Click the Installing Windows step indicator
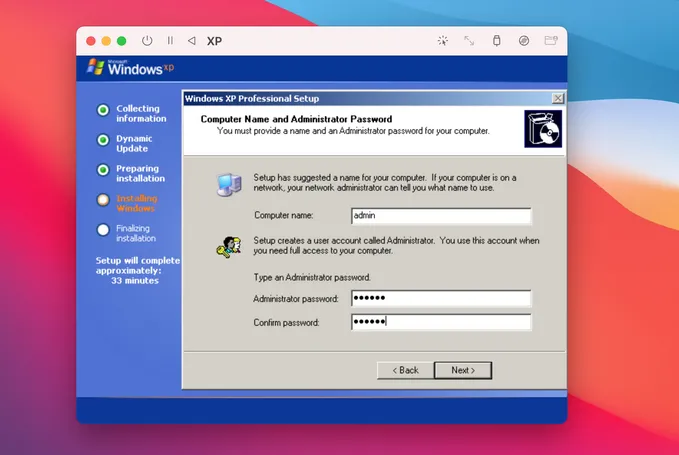This screenshot has height=455, width=679. point(103,200)
